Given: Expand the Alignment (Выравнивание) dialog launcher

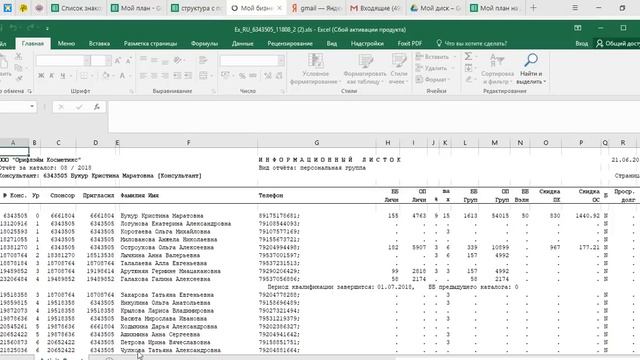Looking at the screenshot, I should (213, 91).
